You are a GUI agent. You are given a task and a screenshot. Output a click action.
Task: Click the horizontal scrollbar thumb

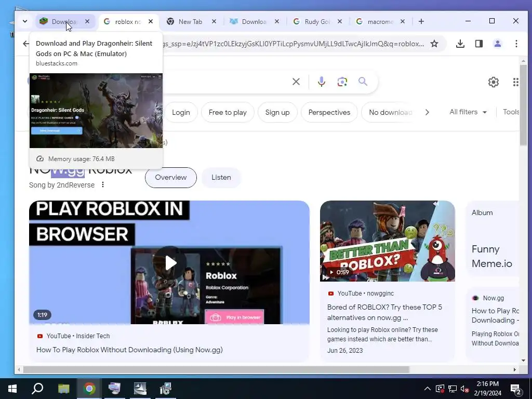pos(216,369)
